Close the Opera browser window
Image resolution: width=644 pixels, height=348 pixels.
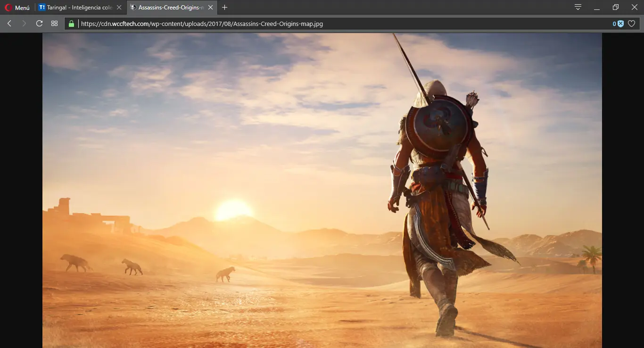(635, 8)
